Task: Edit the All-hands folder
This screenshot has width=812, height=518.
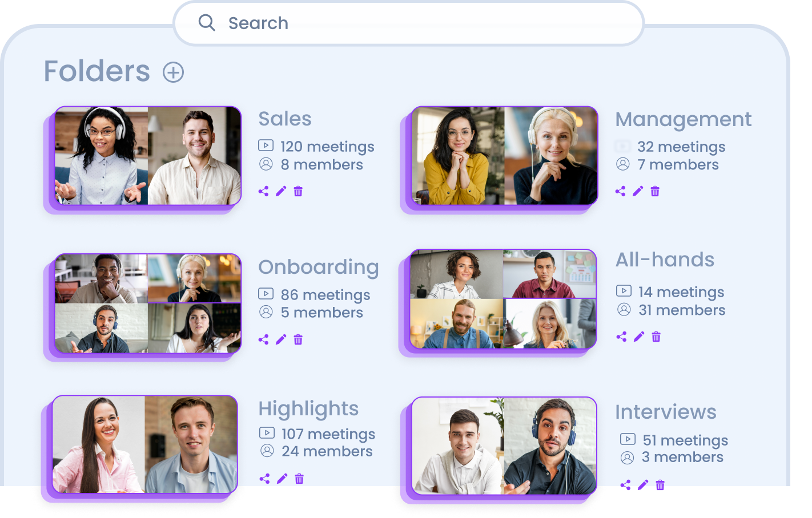Action: tap(639, 337)
